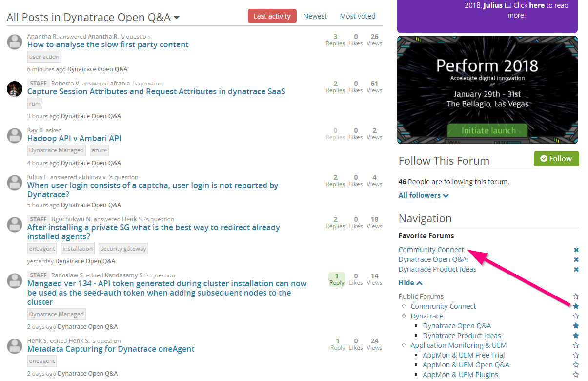Open captcha user login question
The image size is (588, 381).
[x=153, y=190]
